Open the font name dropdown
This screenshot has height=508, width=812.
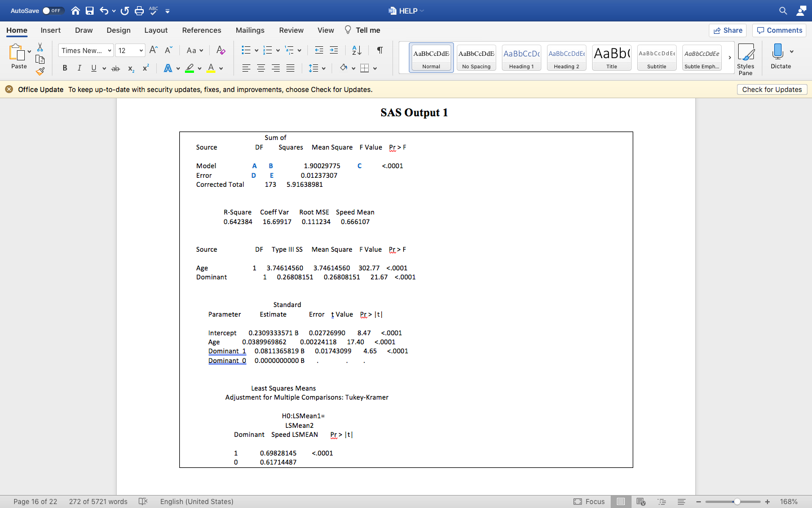click(x=109, y=51)
